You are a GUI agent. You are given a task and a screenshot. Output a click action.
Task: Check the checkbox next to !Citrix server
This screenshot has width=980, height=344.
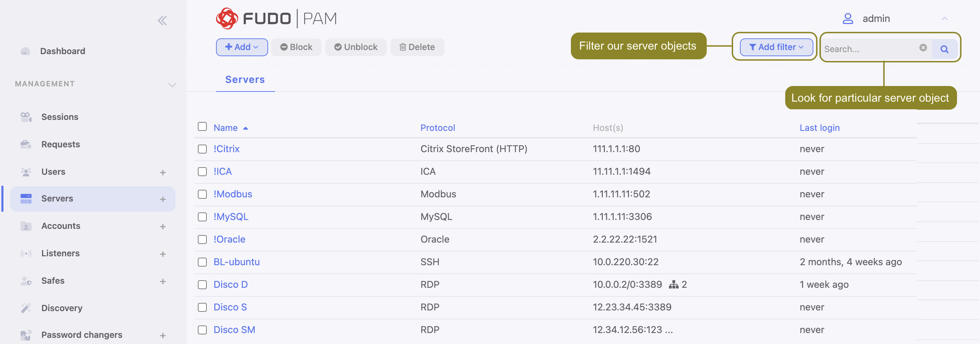pyautogui.click(x=202, y=149)
